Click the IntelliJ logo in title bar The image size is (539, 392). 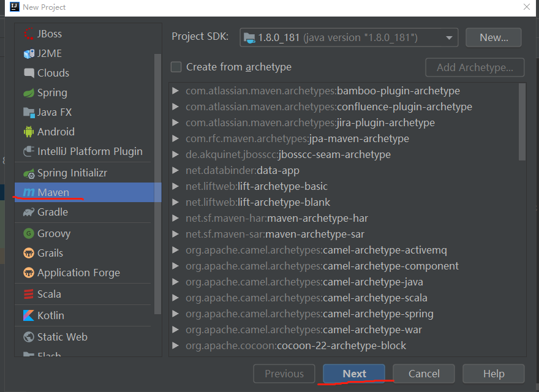point(15,7)
